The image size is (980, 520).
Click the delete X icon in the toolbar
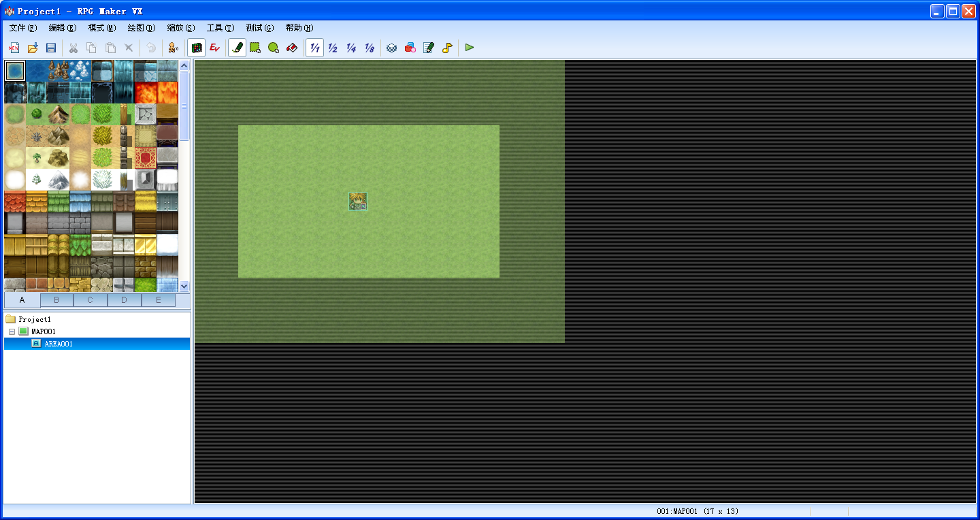coord(128,48)
